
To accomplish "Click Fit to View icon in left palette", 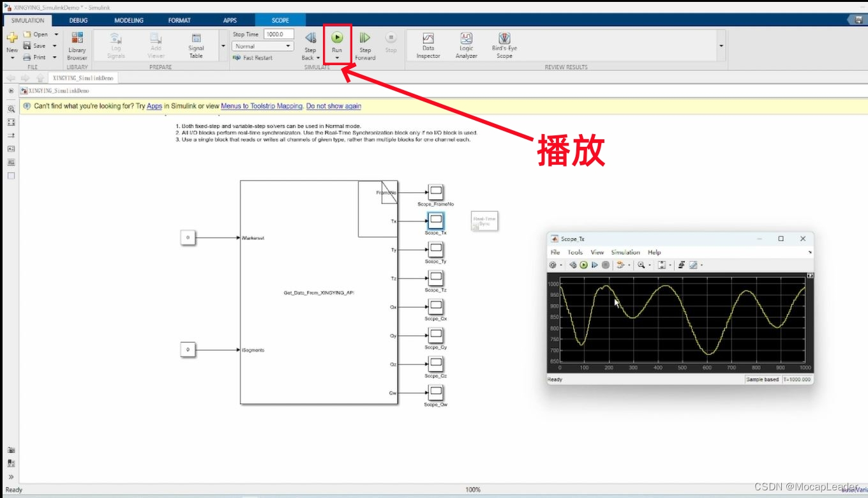I will coord(11,122).
